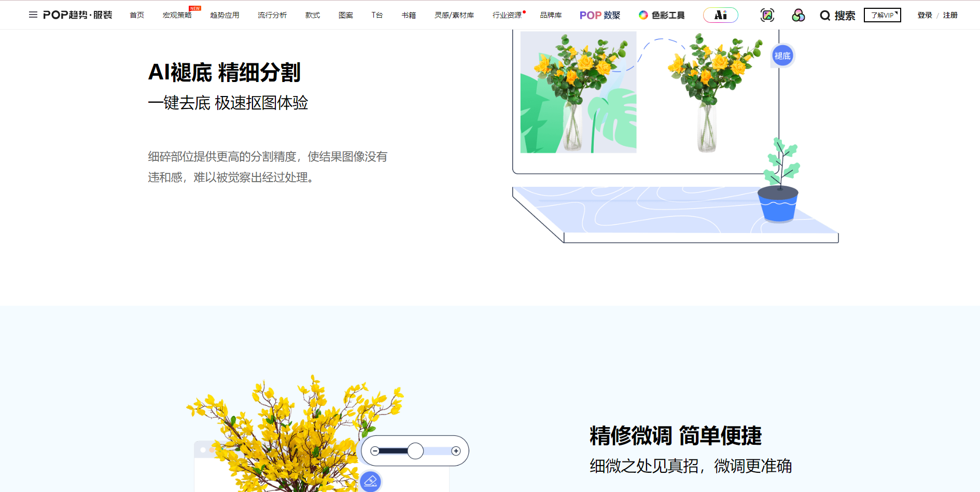This screenshot has height=492, width=980.
Task: Click the POP趋势·服装 logo
Action: click(76, 15)
